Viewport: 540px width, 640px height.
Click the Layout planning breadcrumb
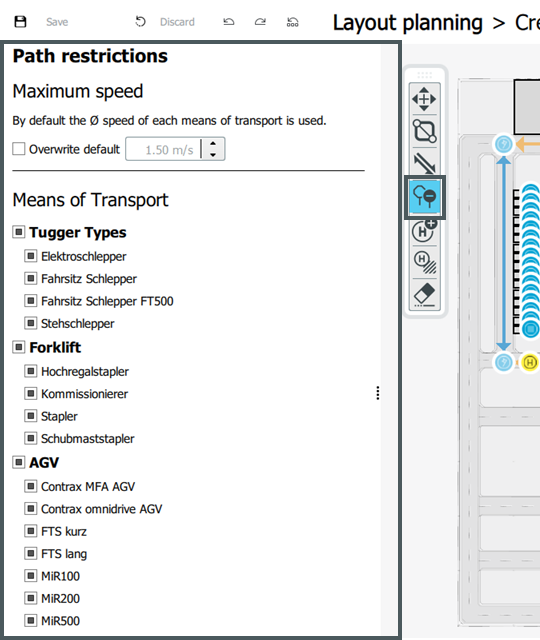point(407,23)
